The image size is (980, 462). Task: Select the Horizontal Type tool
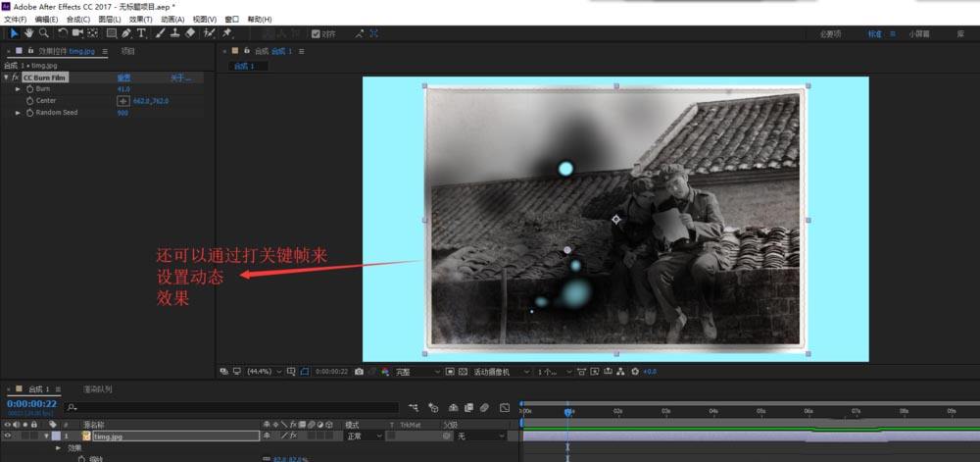click(141, 33)
